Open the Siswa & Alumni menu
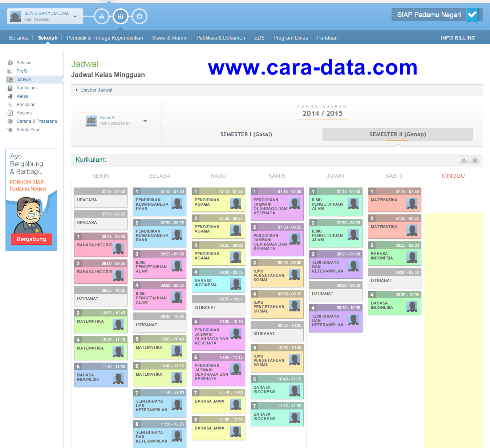This screenshot has height=448, width=490. (170, 37)
